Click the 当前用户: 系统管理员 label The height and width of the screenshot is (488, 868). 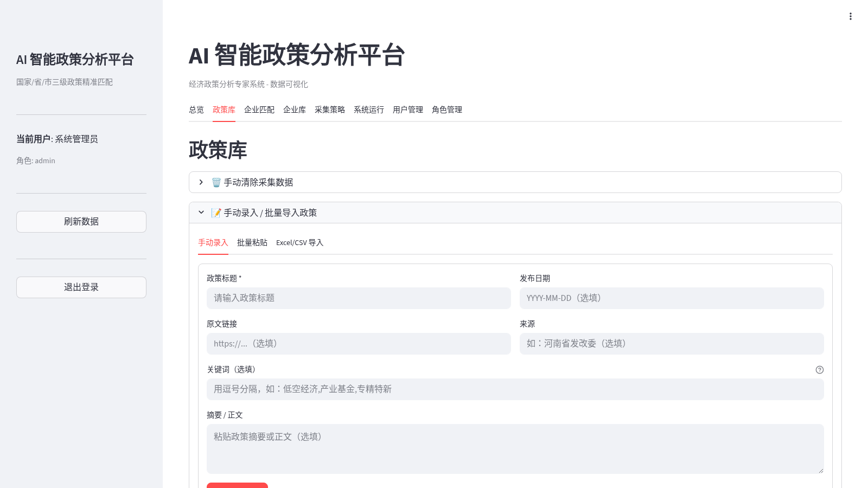[x=57, y=139]
